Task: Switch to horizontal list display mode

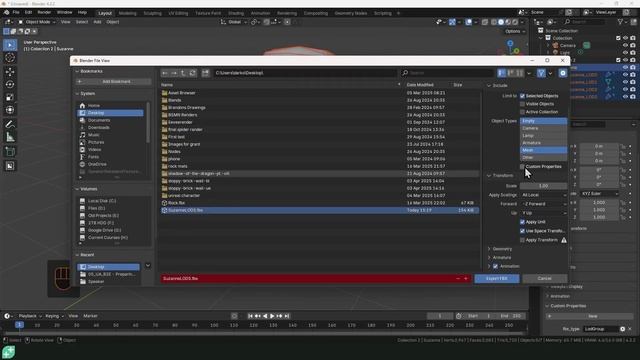Action: (x=511, y=73)
